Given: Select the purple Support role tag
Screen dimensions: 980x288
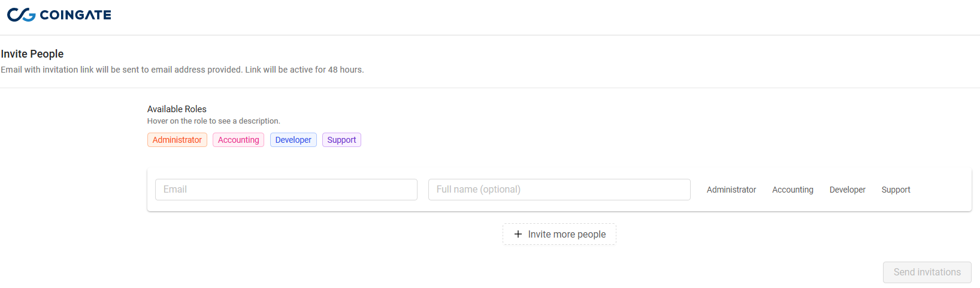Looking at the screenshot, I should tap(341, 140).
